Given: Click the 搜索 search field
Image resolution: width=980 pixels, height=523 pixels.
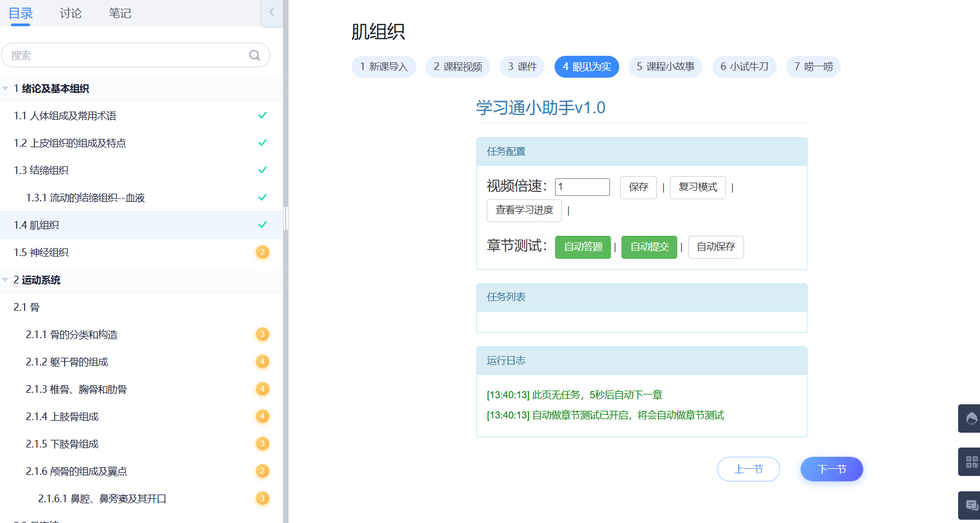Looking at the screenshot, I should click(136, 55).
